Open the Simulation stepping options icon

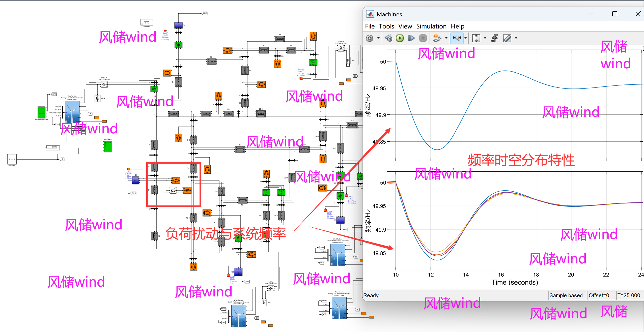[388, 38]
